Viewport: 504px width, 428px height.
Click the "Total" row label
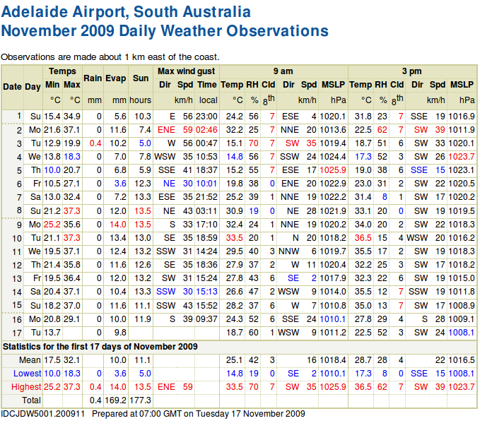click(31, 400)
